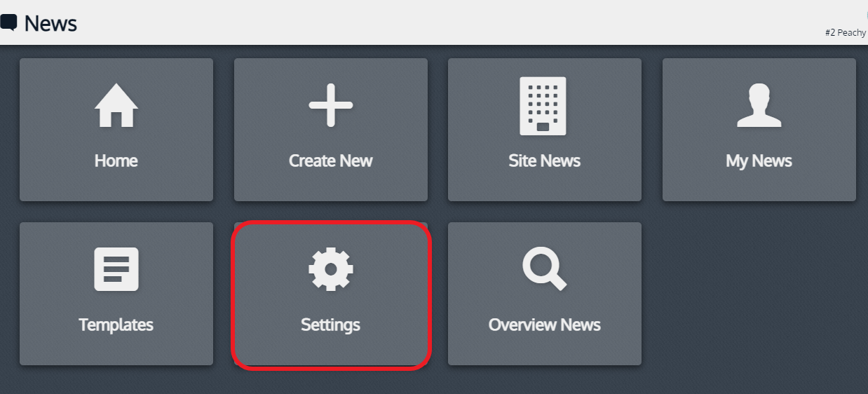The image size is (868, 394).
Task: Click the tile directly below the Home tile
Action: coord(116,294)
